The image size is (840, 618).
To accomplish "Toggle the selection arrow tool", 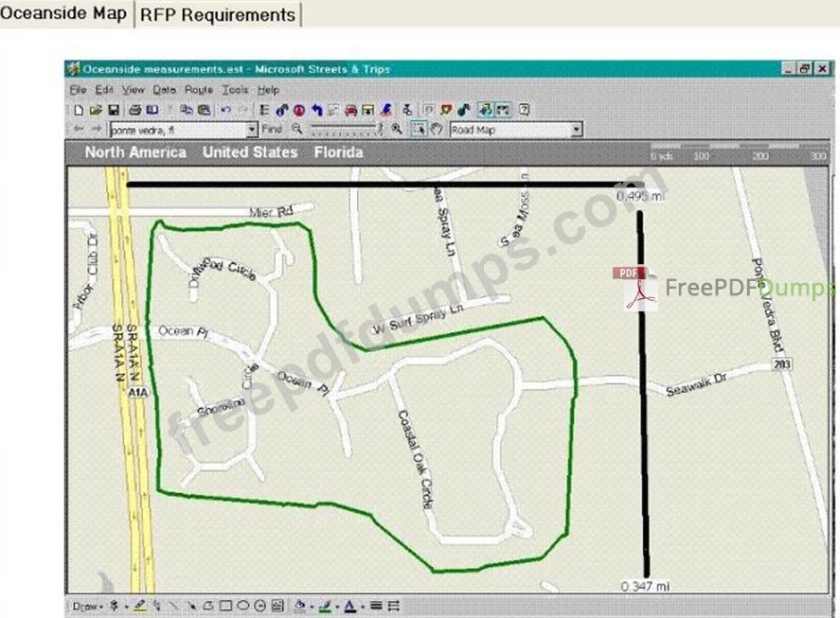I will [419, 129].
